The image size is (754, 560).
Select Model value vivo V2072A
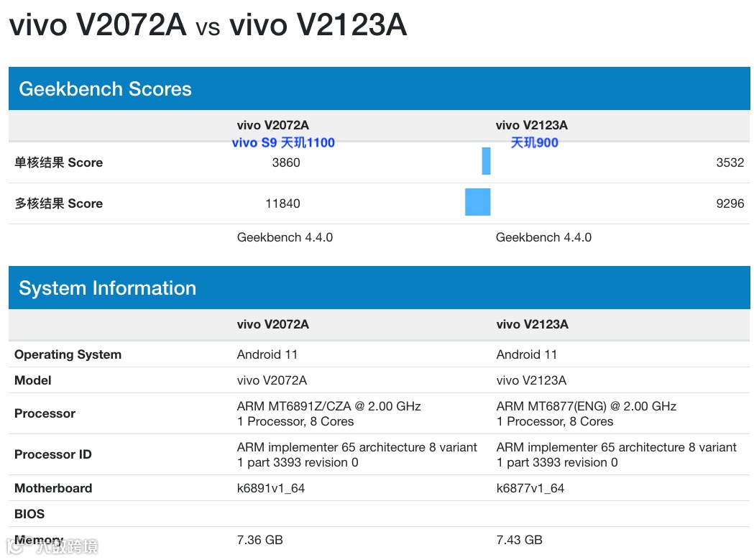click(x=272, y=380)
